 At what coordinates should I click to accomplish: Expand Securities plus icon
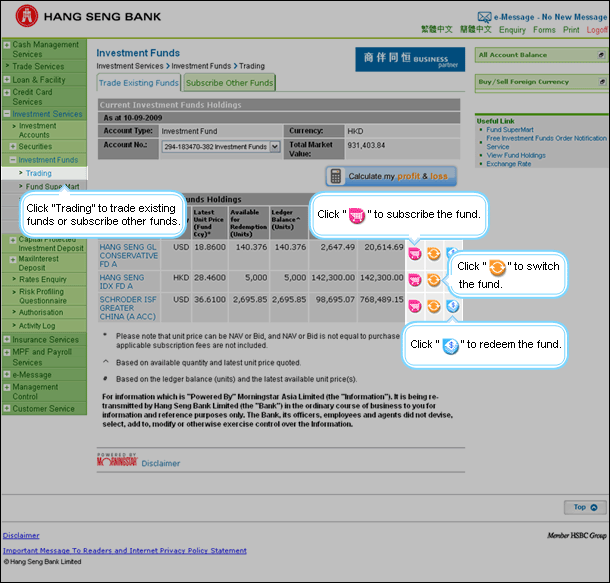13,147
